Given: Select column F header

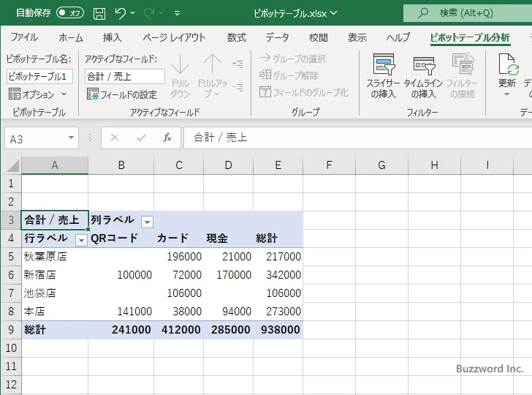Looking at the screenshot, I should point(329,165).
